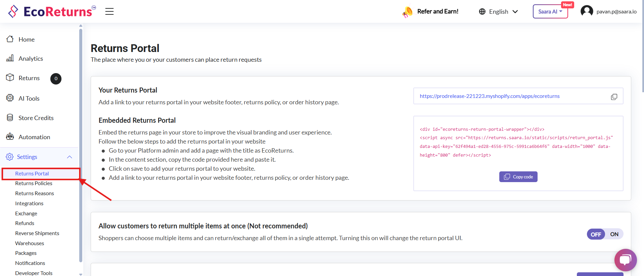Click the user profile avatar icon
Image resolution: width=644 pixels, height=276 pixels.
[x=587, y=11]
